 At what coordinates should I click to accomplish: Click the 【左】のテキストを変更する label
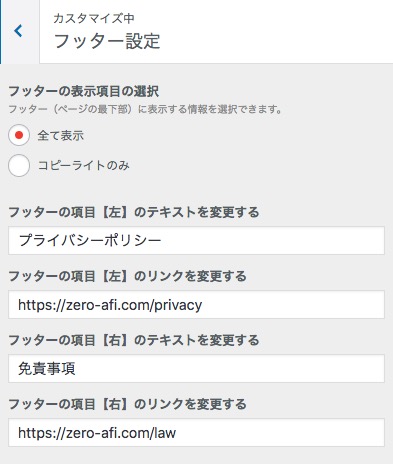(134, 212)
